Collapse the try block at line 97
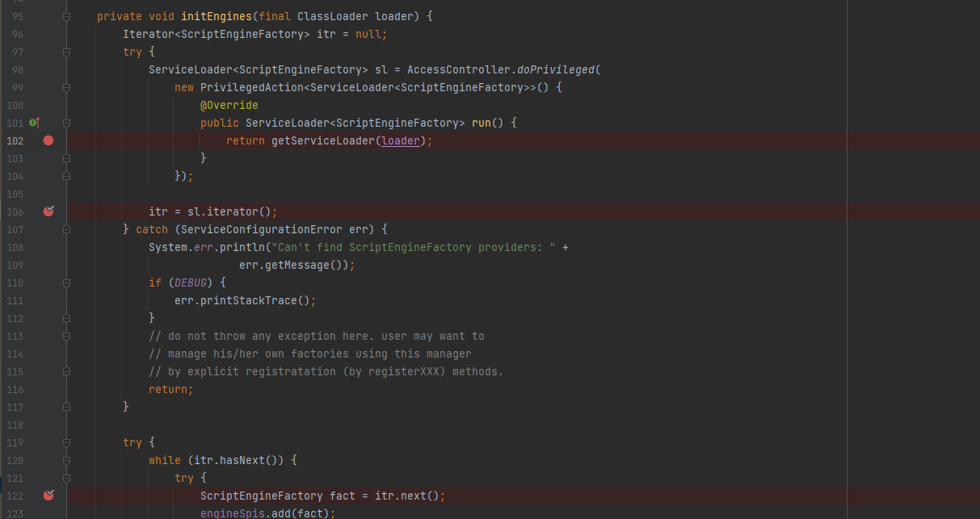Screen dimensions: 980x519 pyautogui.click(x=66, y=52)
